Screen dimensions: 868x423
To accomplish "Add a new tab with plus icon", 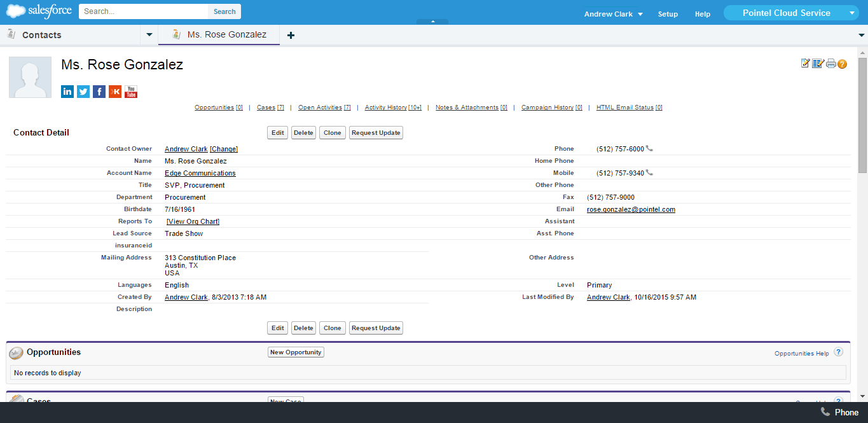I will pyautogui.click(x=291, y=35).
